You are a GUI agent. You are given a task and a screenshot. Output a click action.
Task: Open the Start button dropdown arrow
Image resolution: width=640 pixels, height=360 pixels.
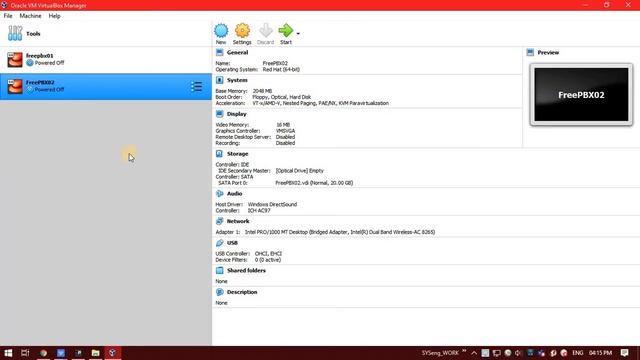[x=298, y=33]
